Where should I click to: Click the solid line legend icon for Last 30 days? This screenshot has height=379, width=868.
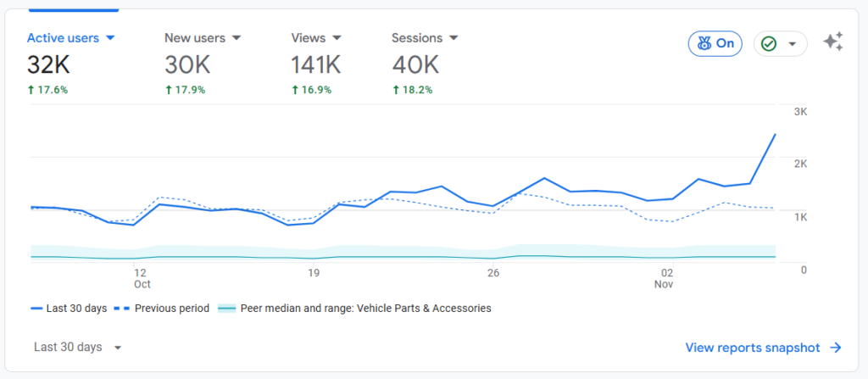click(x=37, y=309)
